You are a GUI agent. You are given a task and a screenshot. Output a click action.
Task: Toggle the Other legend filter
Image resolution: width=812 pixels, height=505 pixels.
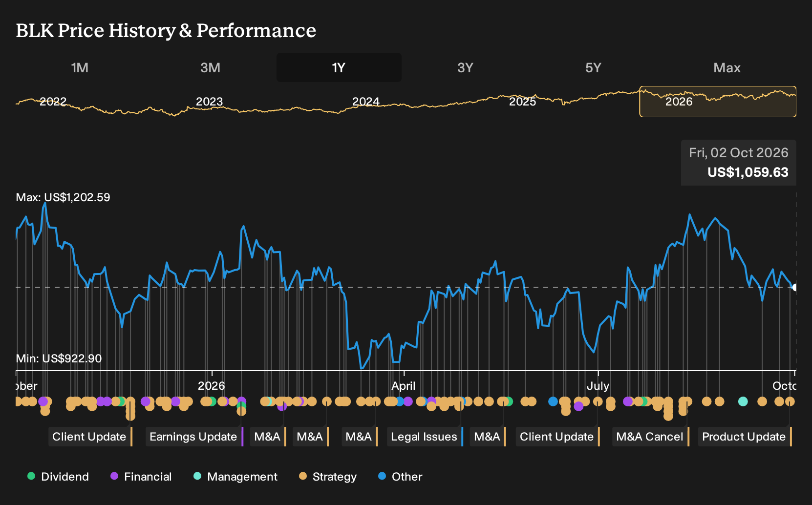coord(400,477)
